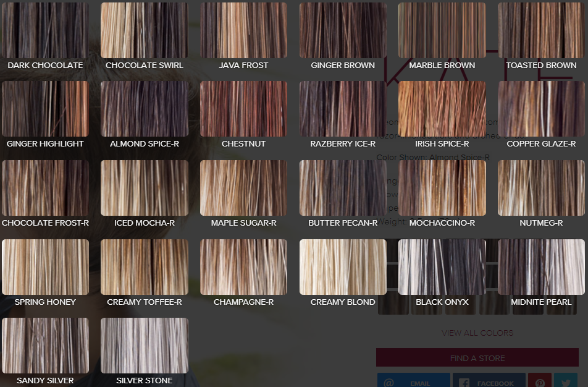
Task: Pick the Maple Sugar-R swatch
Action: point(244,188)
